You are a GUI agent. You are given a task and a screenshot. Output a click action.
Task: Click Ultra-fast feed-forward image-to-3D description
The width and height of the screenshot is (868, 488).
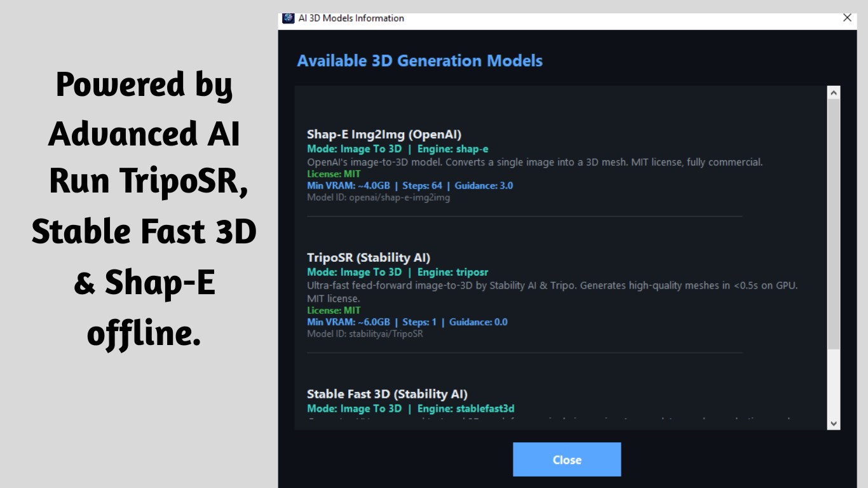[552, 292]
